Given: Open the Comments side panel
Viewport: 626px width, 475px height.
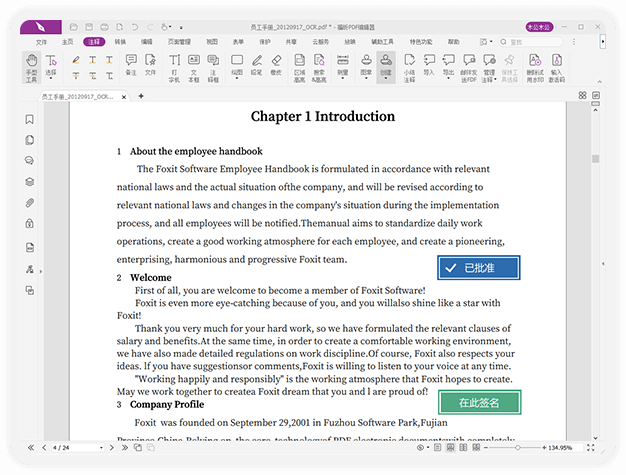Looking at the screenshot, I should pos(30,161).
